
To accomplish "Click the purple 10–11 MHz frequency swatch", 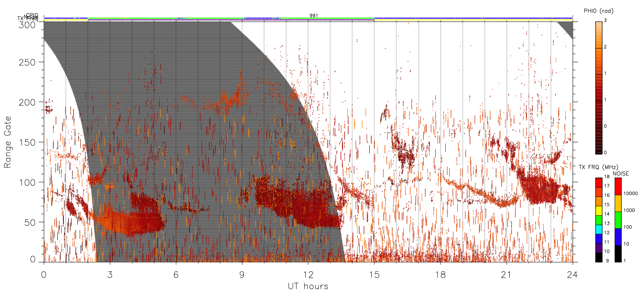I will 598,248.
